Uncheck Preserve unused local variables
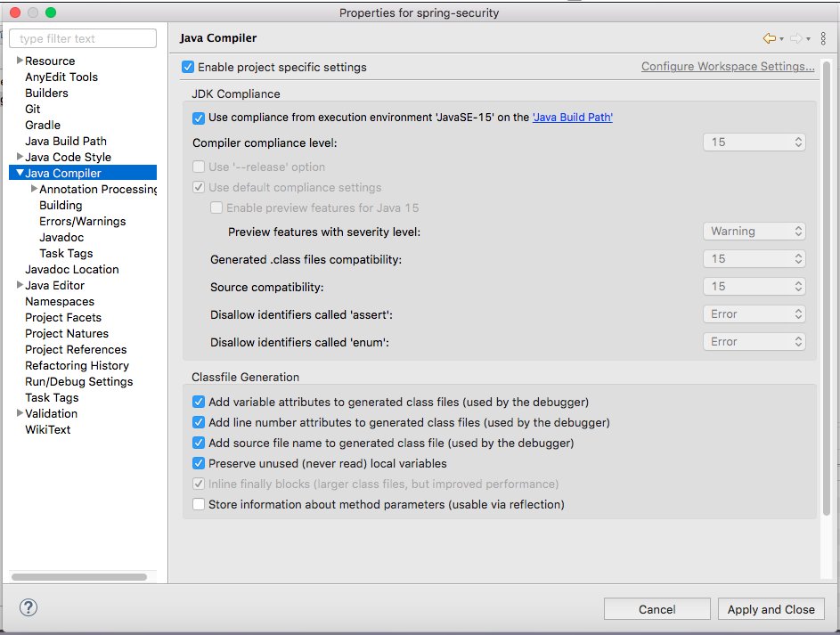This screenshot has width=840, height=635. point(199,463)
